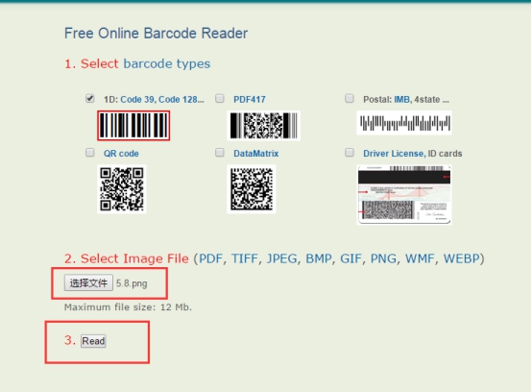The image size is (532, 392).
Task: Enable the PDF417 checkbox
Action: (220, 98)
